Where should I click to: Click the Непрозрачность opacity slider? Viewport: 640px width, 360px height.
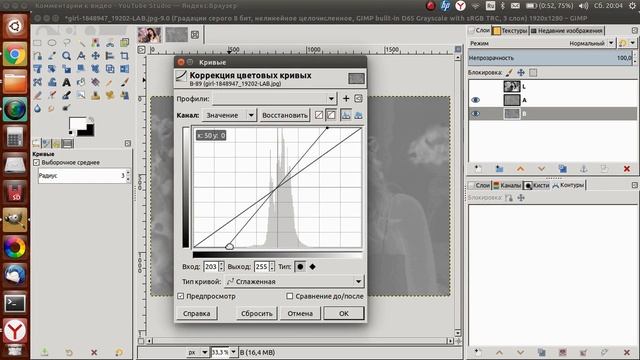pyautogui.click(x=550, y=58)
